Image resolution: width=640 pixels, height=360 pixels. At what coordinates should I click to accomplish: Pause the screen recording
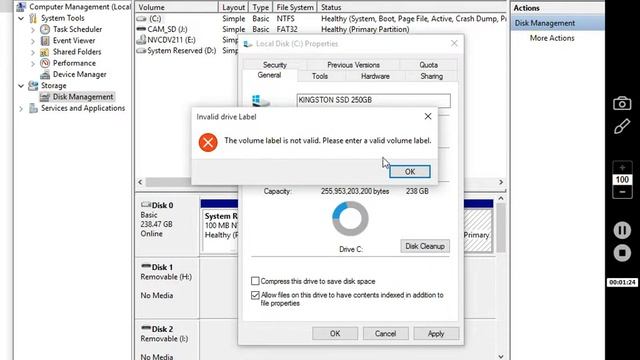click(622, 230)
